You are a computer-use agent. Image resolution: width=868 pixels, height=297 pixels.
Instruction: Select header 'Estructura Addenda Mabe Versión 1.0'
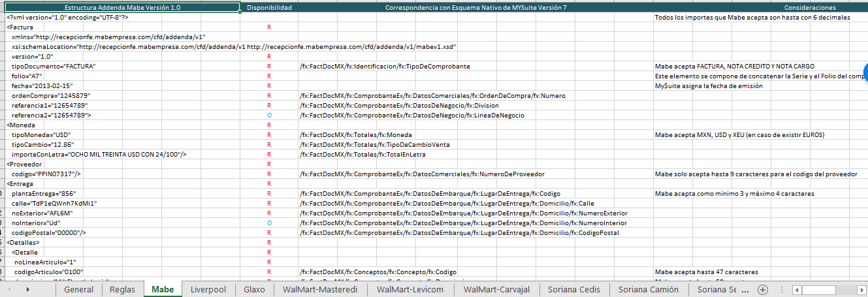[x=121, y=8]
